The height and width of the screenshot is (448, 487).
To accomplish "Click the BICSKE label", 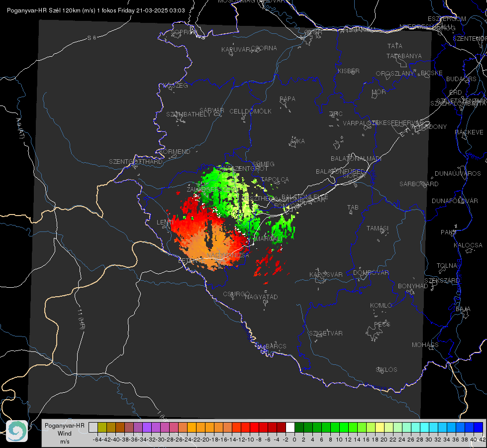I will pyautogui.click(x=432, y=73).
